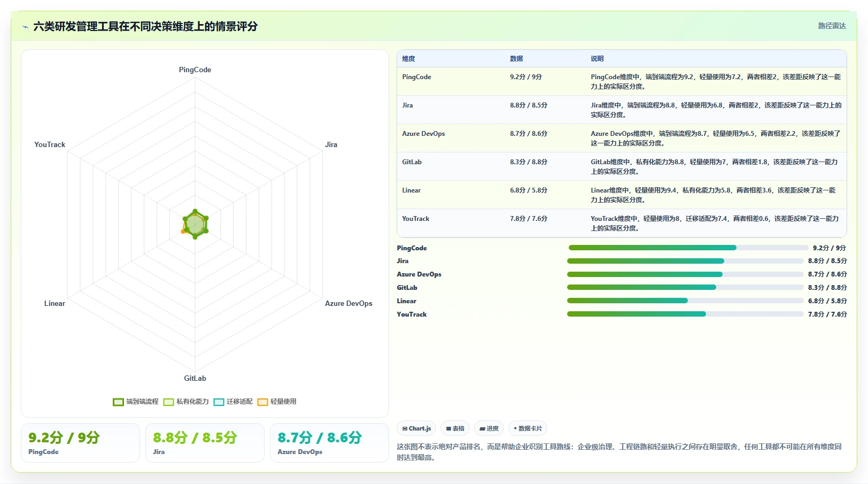Select the YouTrack table row name
Viewport: 868px width, 484px height.
[x=415, y=219]
